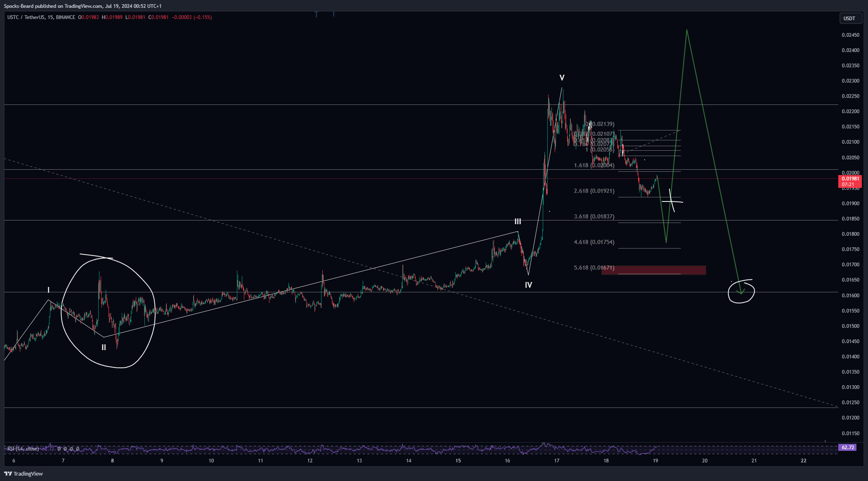Image resolution: width=868 pixels, height=481 pixels.
Task: Open the USDT currency selector button
Action: pyautogui.click(x=851, y=18)
